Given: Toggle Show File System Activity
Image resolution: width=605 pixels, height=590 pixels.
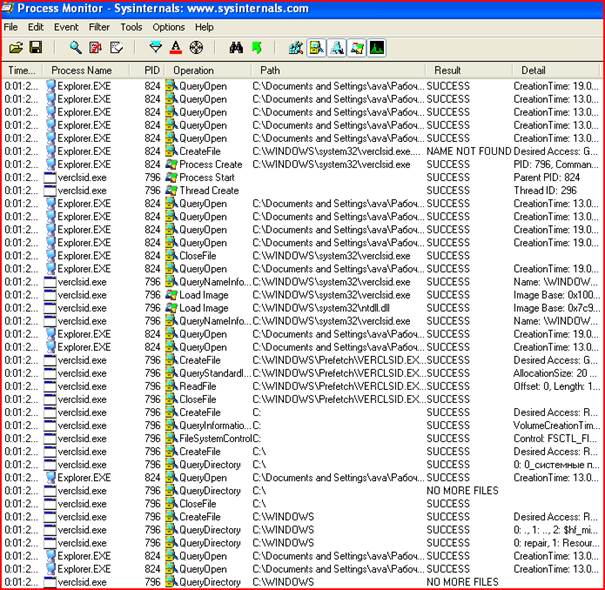Looking at the screenshot, I should click(316, 48).
